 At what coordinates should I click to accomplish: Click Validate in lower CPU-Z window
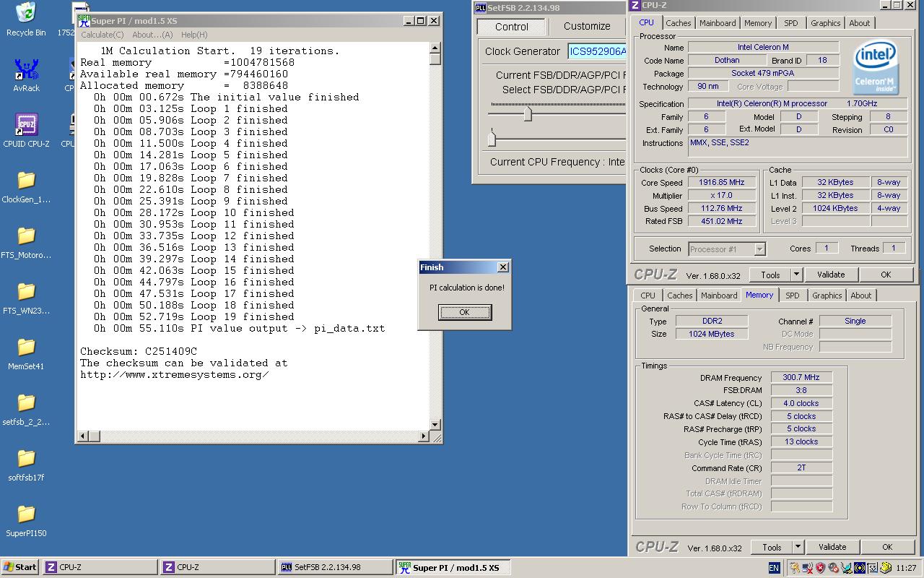pyautogui.click(x=832, y=547)
